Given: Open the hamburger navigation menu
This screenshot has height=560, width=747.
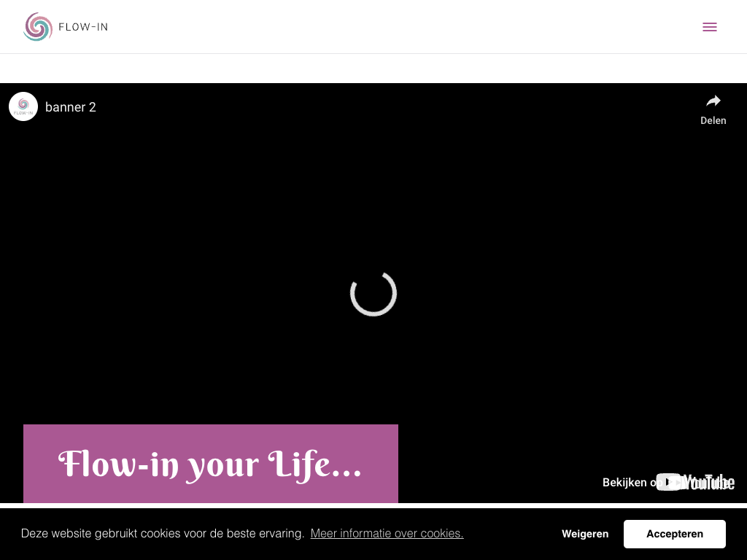Looking at the screenshot, I should tap(709, 27).
